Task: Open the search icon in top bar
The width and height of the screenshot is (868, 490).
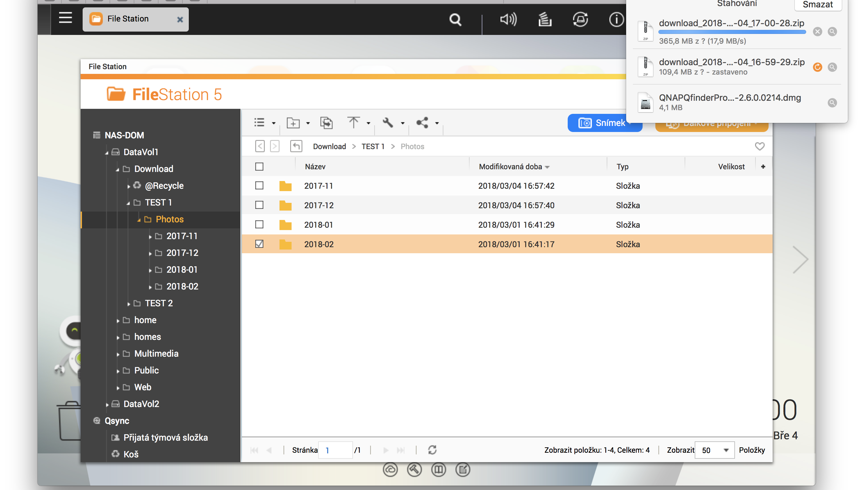Action: [x=455, y=19]
